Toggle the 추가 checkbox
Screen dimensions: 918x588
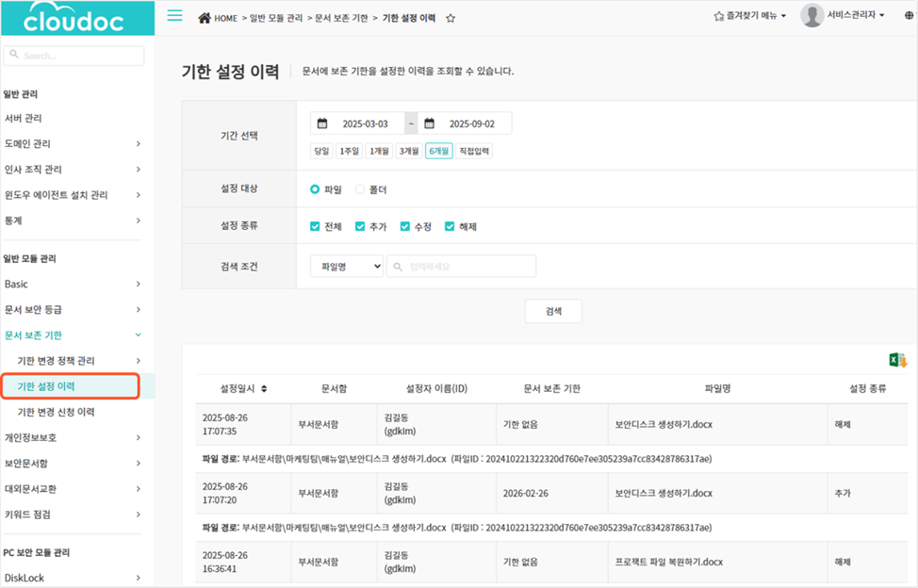(x=360, y=226)
